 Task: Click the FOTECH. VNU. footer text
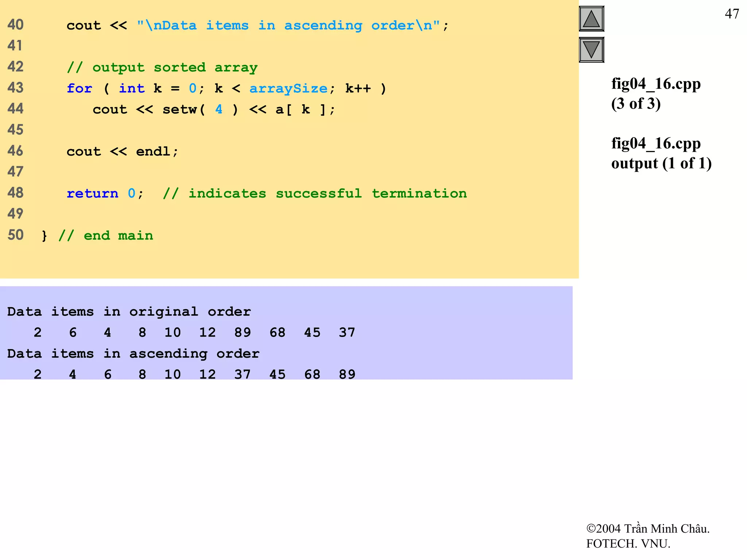coord(628,544)
